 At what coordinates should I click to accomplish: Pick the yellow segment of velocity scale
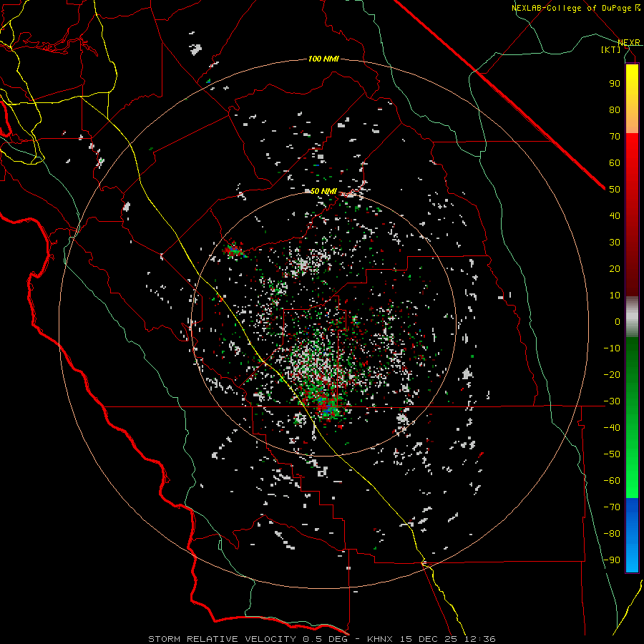[x=632, y=99]
